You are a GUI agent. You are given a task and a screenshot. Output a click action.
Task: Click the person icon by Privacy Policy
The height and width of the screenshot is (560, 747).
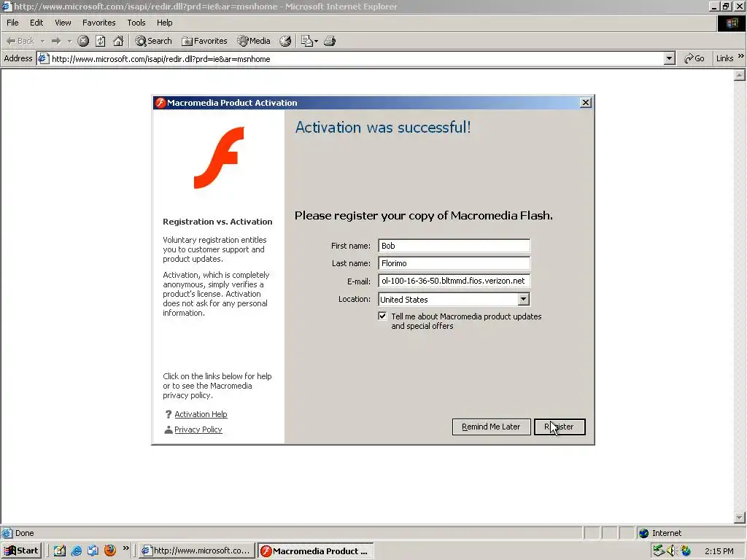click(x=169, y=429)
